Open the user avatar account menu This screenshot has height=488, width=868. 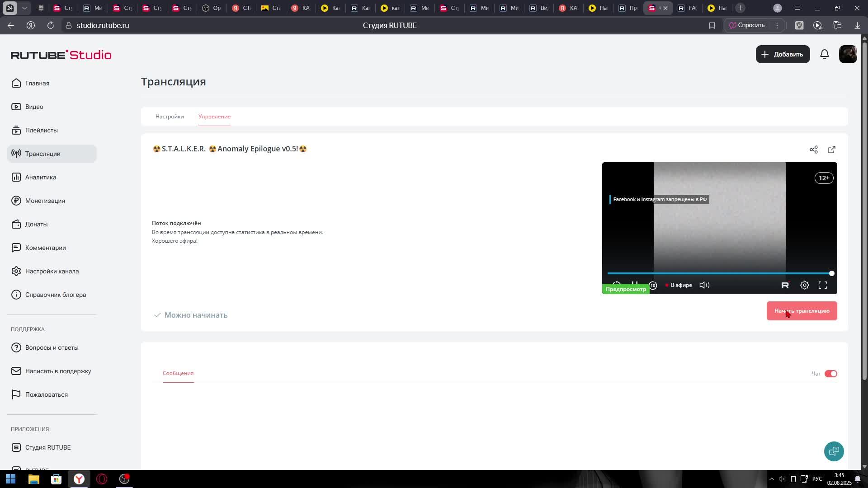point(848,54)
